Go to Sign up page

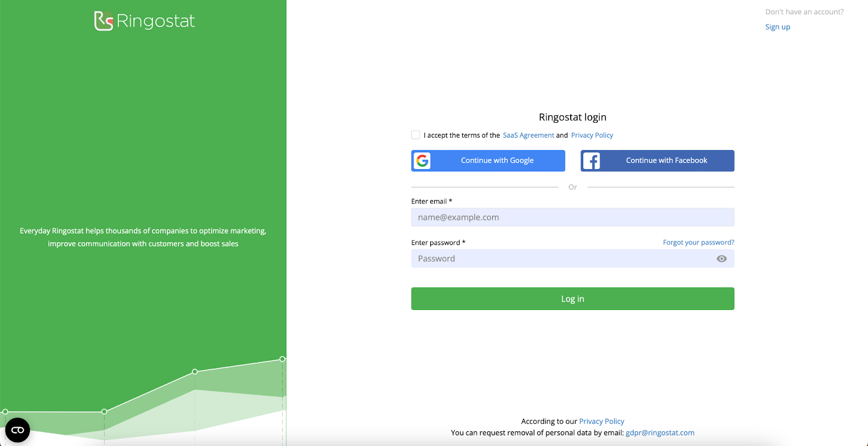point(777,27)
